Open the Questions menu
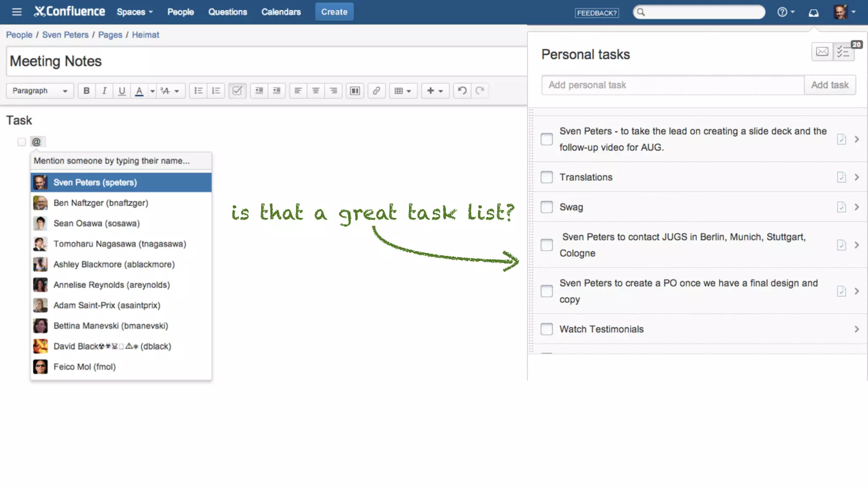This screenshot has width=868, height=488. tap(228, 12)
